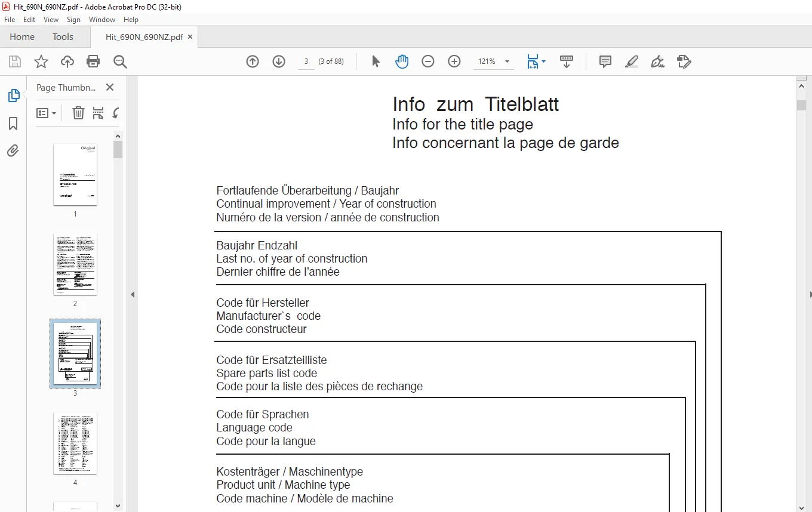Click the page number input field
Screen dimensions: 812x512
[x=306, y=61]
